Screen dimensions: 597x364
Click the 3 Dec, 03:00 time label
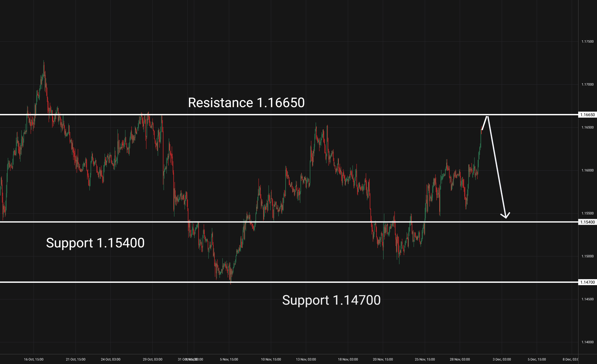click(x=502, y=359)
